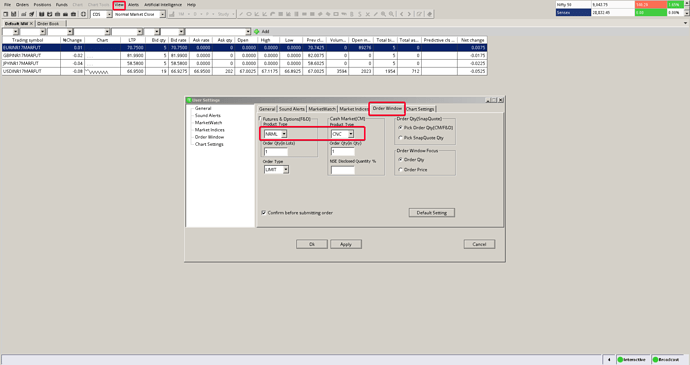690x365 pixels.
Task: Open the View menu
Action: [119, 5]
